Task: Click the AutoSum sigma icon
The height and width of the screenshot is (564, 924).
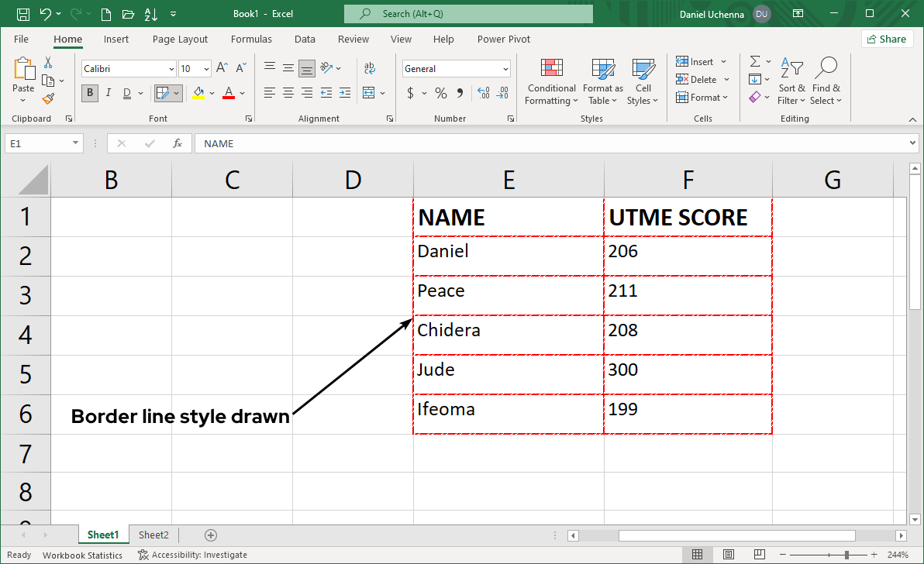Action: [754, 61]
